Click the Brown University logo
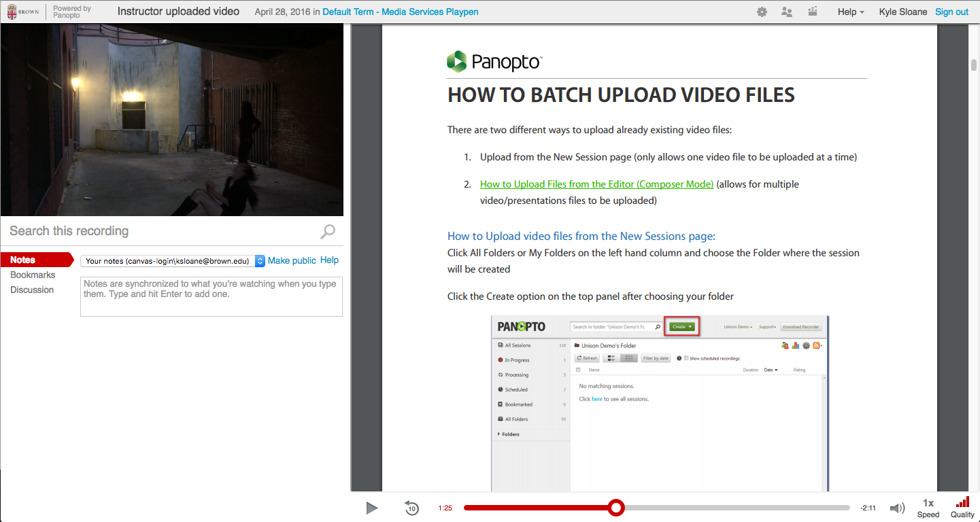 coord(23,12)
